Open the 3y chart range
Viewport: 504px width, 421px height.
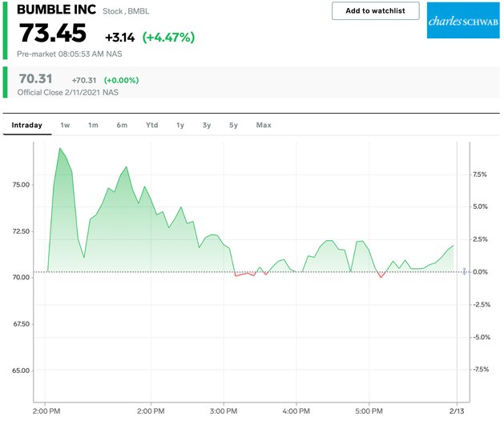pos(207,125)
